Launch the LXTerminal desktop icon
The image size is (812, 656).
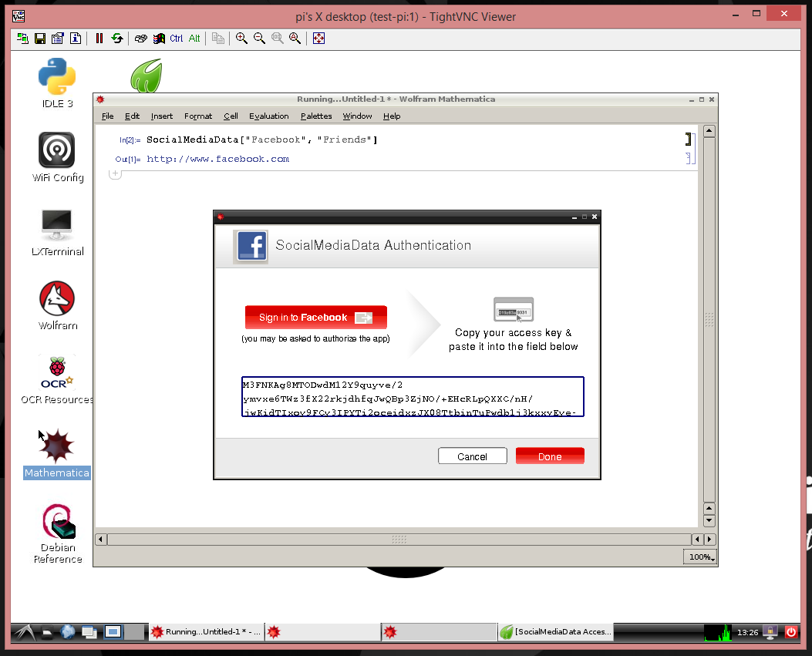click(57, 232)
